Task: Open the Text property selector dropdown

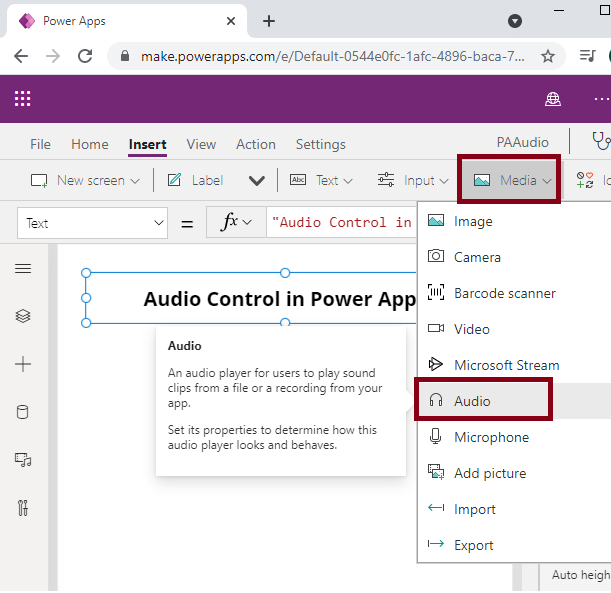Action: 92,223
